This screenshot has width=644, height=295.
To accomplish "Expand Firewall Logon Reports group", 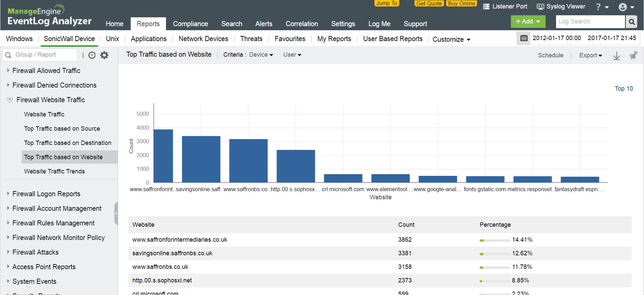I will [x=8, y=193].
